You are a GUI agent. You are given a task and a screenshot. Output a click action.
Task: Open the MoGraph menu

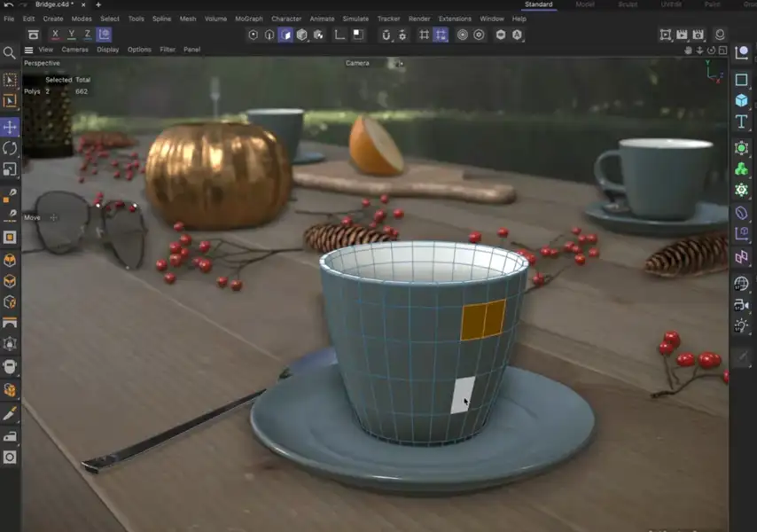pos(248,18)
